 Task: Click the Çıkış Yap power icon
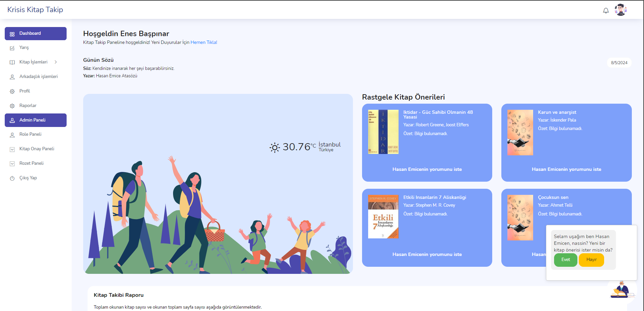(12, 178)
